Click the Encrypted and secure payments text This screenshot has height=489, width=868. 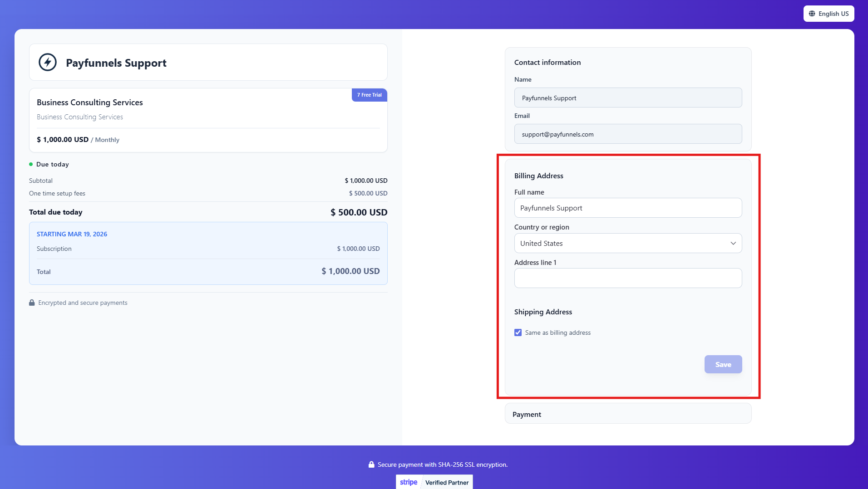pyautogui.click(x=83, y=303)
